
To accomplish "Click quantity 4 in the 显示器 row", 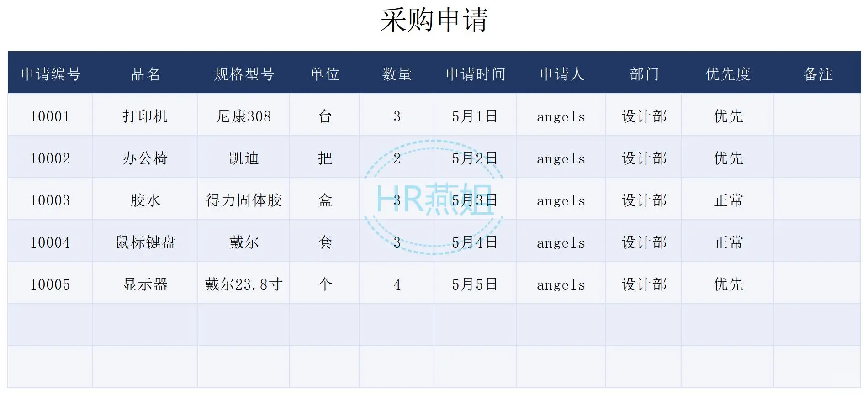I will [397, 283].
